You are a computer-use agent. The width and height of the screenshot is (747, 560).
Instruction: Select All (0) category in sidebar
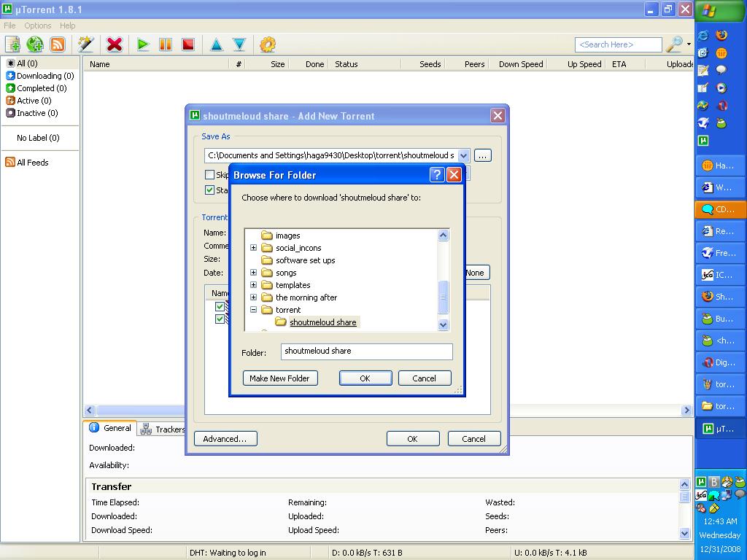tap(22, 63)
